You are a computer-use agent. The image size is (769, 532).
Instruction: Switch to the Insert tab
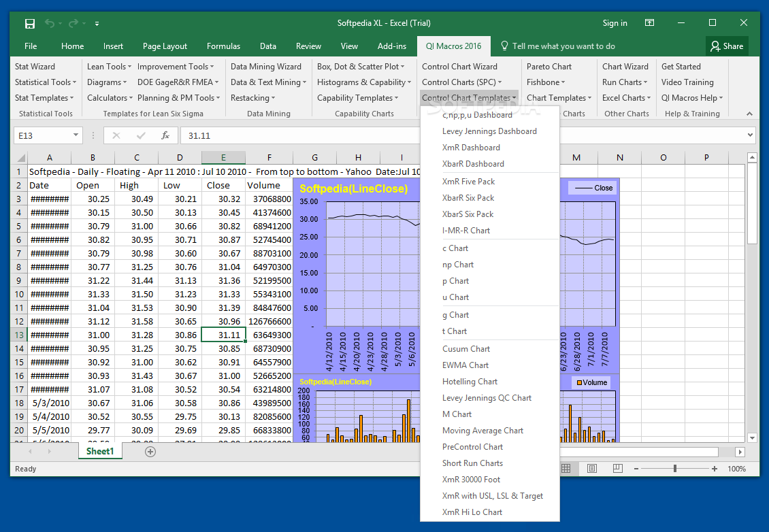tap(113, 46)
